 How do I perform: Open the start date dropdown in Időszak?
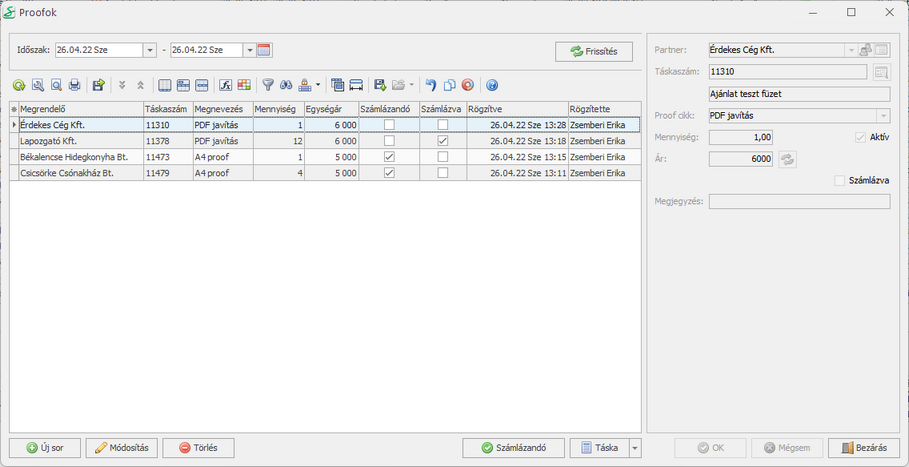[150, 50]
